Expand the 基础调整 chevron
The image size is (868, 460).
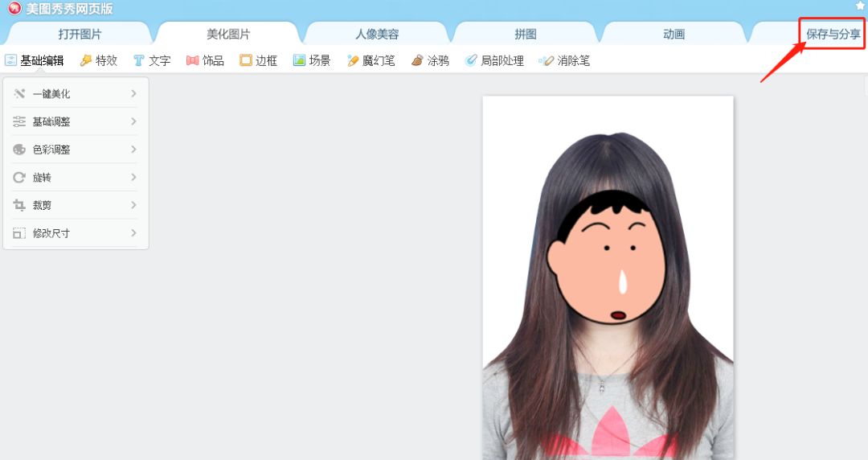(133, 121)
